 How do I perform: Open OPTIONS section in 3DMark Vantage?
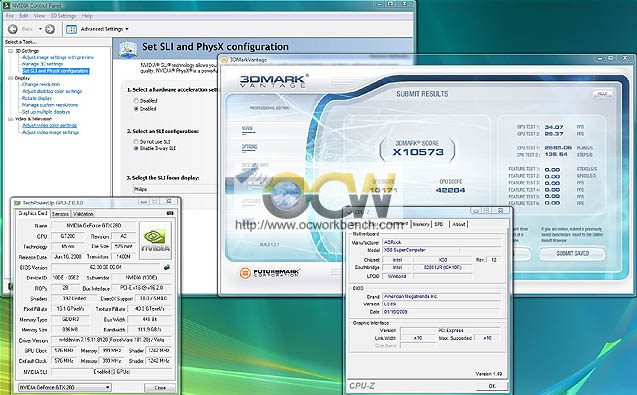point(249,147)
